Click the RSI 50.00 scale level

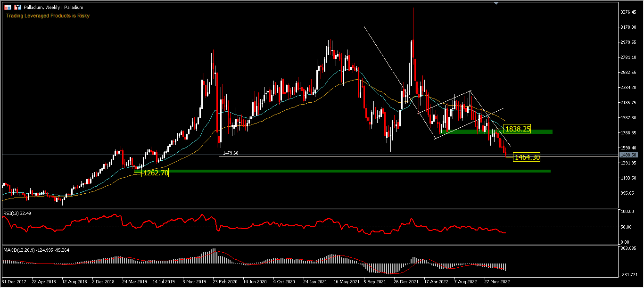627,227
